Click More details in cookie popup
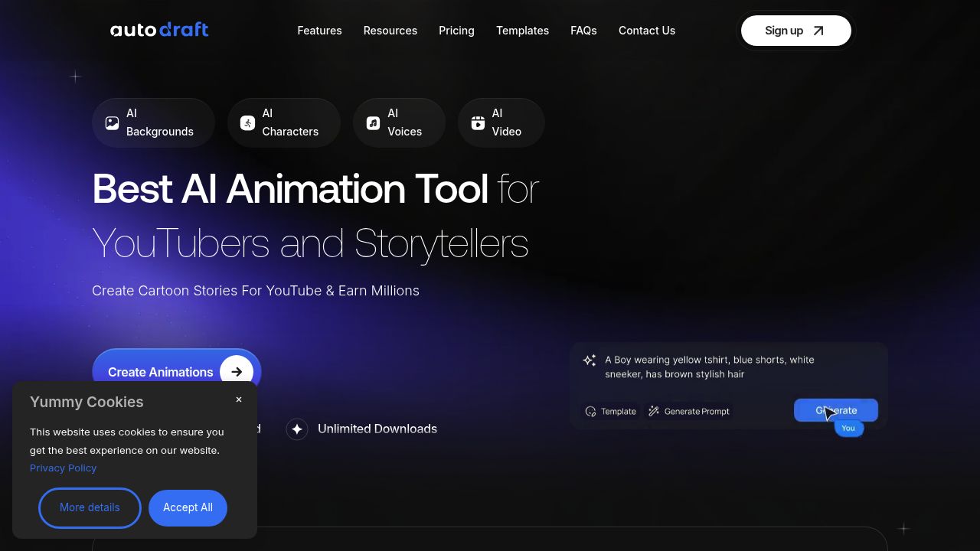The image size is (980, 551). (90, 507)
